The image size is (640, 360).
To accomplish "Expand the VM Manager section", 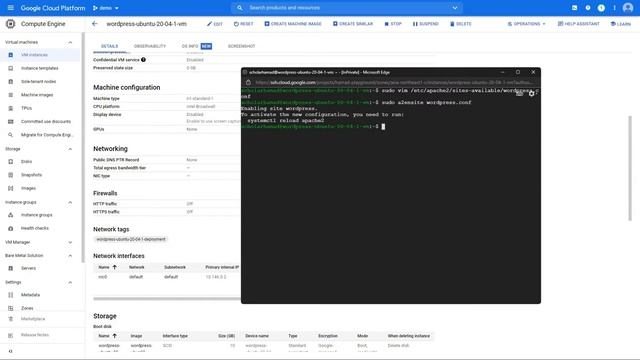I will pyautogui.click(x=70, y=242).
